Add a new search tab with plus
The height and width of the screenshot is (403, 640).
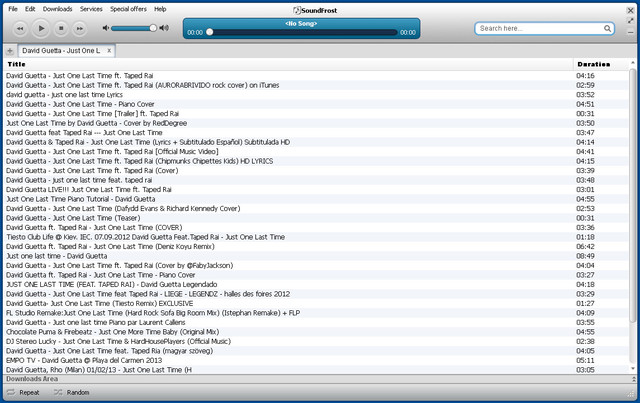(x=10, y=51)
